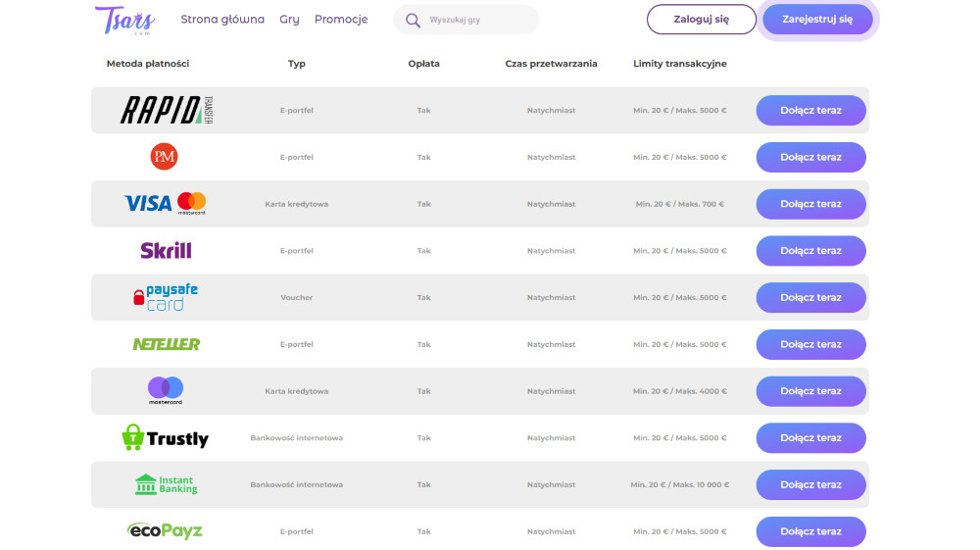This screenshot has width=980, height=550.
Task: Click the Neteller logo
Action: pyautogui.click(x=166, y=344)
